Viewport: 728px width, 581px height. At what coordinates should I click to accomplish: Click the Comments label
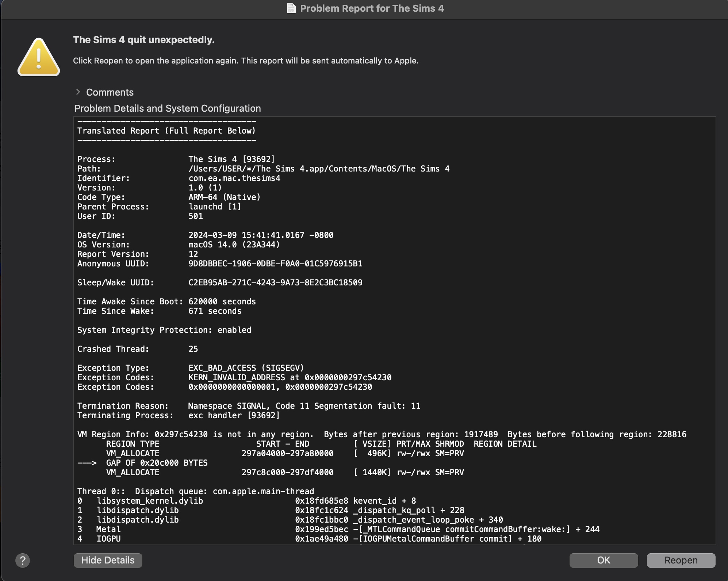(110, 92)
